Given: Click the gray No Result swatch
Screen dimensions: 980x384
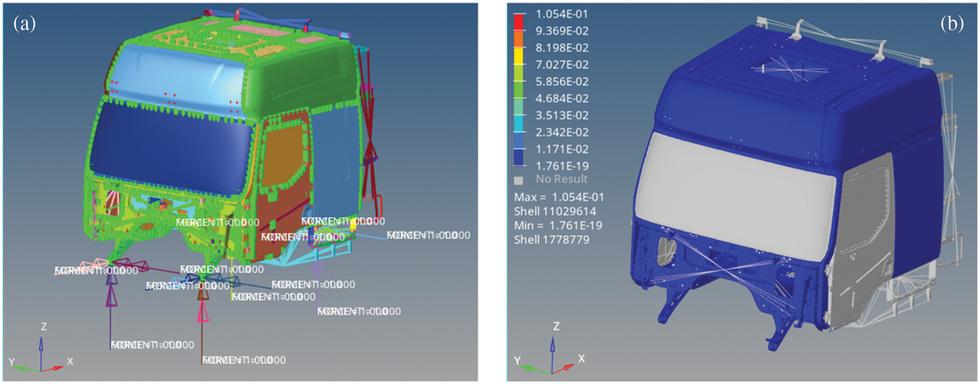Looking at the screenshot, I should tap(519, 180).
